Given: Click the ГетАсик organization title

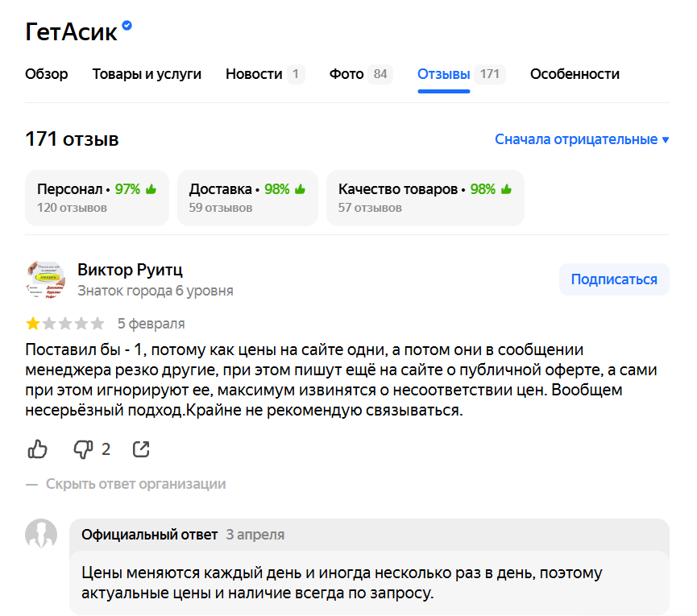Looking at the screenshot, I should (x=71, y=31).
